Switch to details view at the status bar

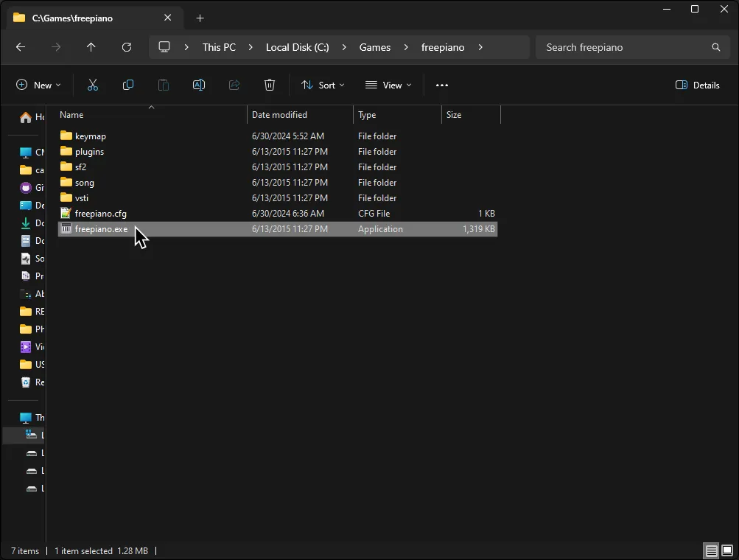(710, 550)
